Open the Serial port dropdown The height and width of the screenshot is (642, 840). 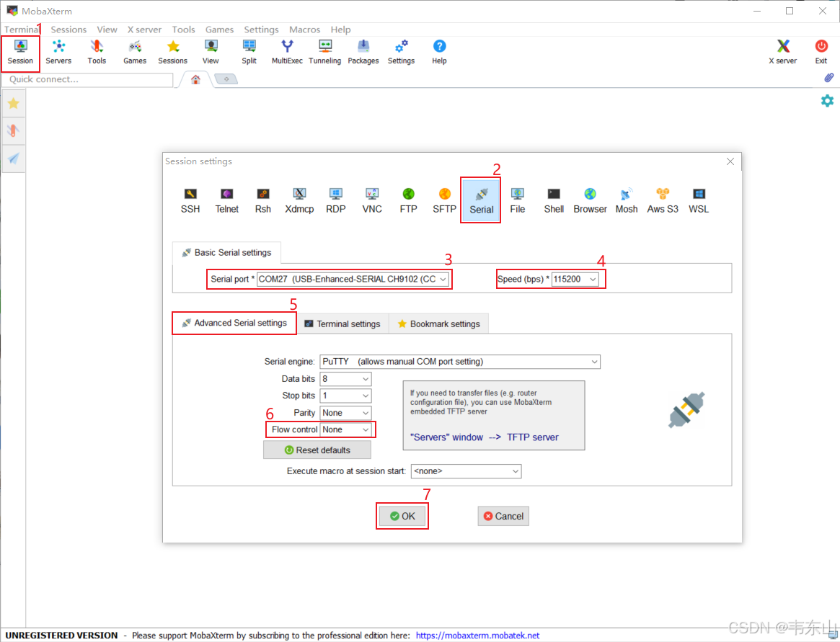pyautogui.click(x=353, y=279)
